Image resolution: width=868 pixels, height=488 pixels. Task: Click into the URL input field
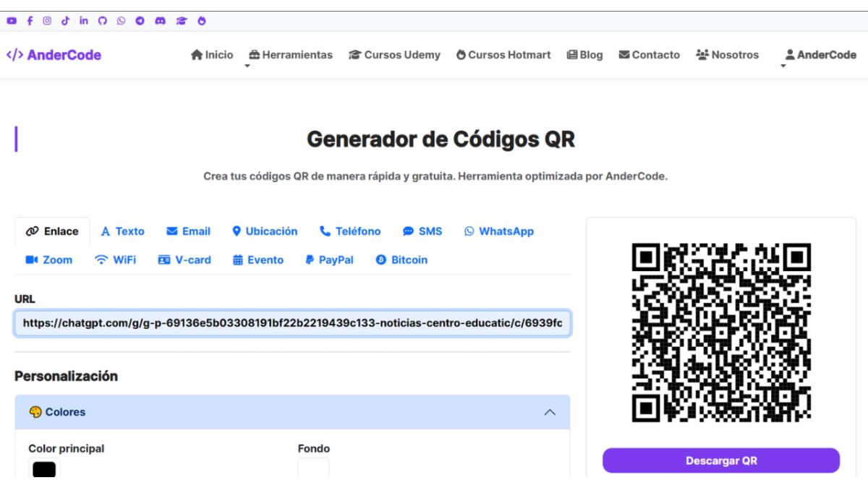point(292,323)
